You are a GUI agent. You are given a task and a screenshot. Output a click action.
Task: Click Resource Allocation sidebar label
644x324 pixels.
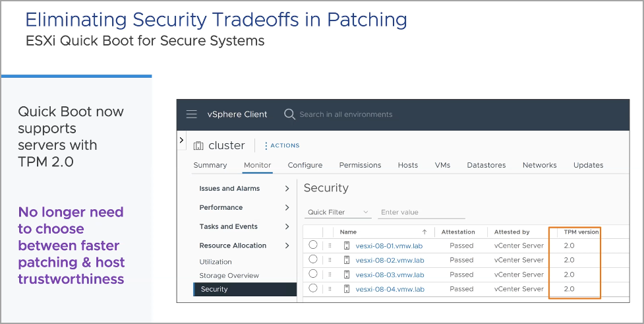233,245
